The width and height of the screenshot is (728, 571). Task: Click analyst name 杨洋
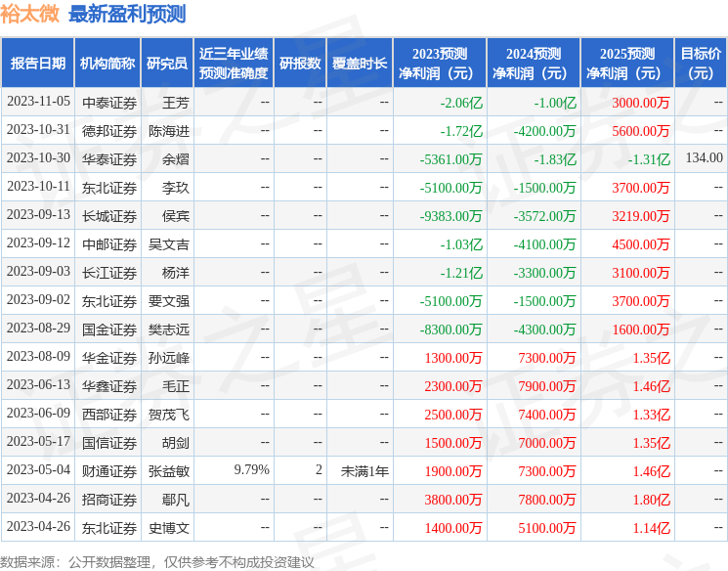pyautogui.click(x=176, y=273)
